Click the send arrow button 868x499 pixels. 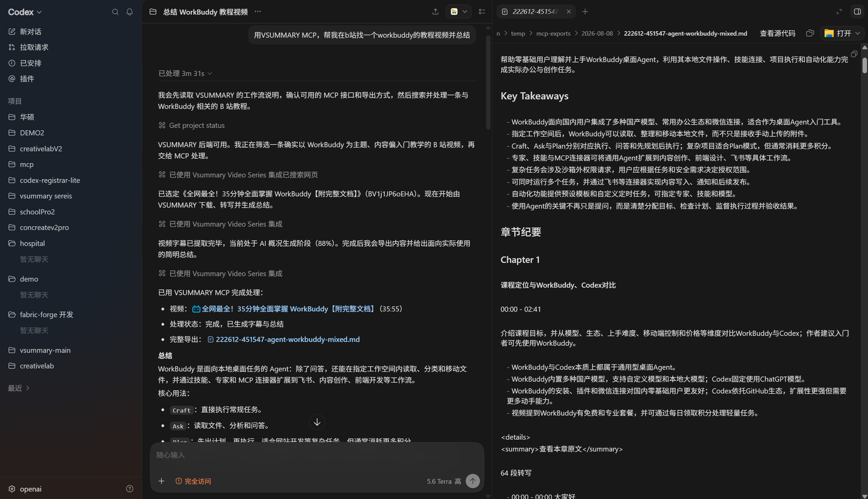[x=473, y=481]
